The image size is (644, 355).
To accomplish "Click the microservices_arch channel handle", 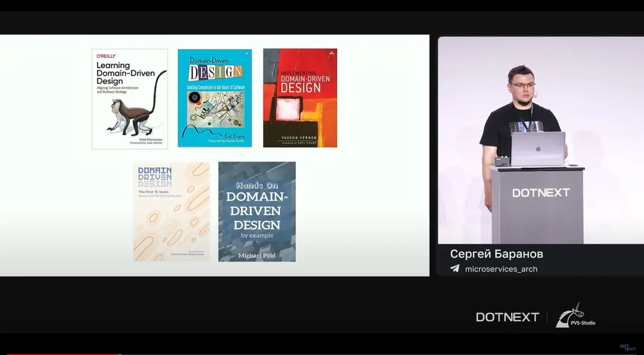I will pos(501,269).
